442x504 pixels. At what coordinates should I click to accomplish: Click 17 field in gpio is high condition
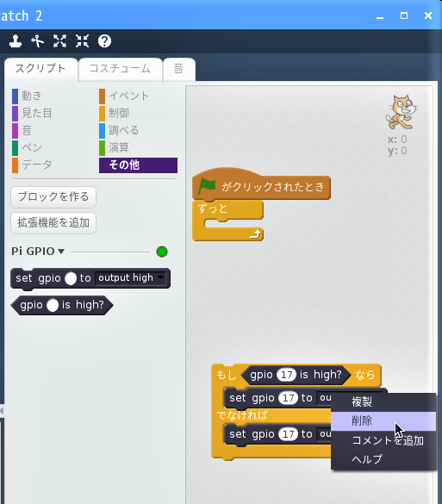click(x=286, y=375)
